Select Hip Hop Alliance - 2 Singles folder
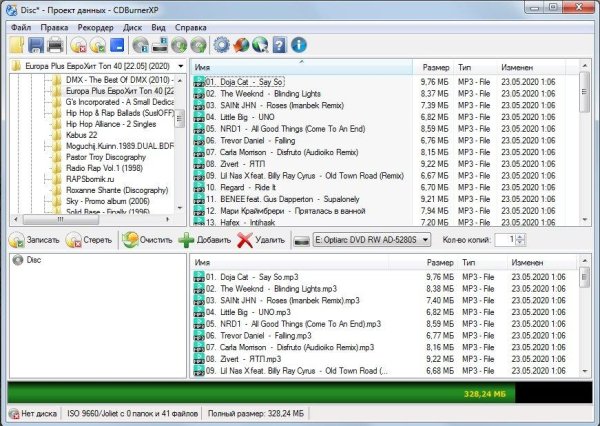Viewport: 600px width, 426px height. coord(111,124)
